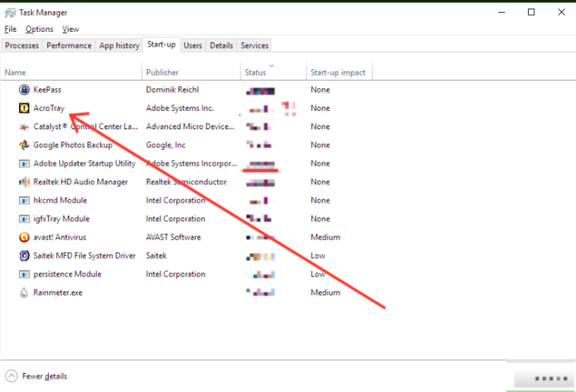The image size is (576, 392).
Task: Open the Options menu
Action: tap(39, 29)
